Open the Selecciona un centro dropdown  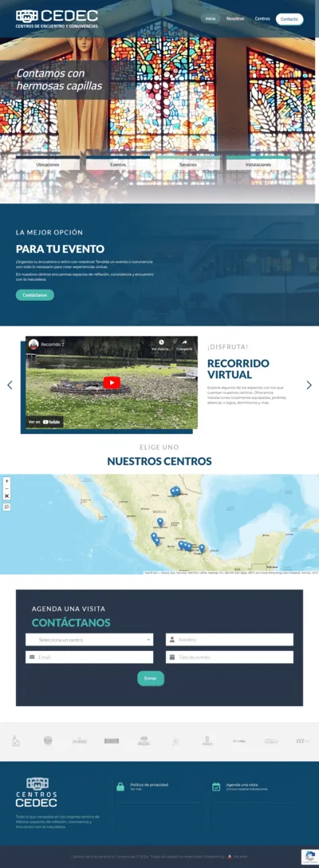coord(89,640)
